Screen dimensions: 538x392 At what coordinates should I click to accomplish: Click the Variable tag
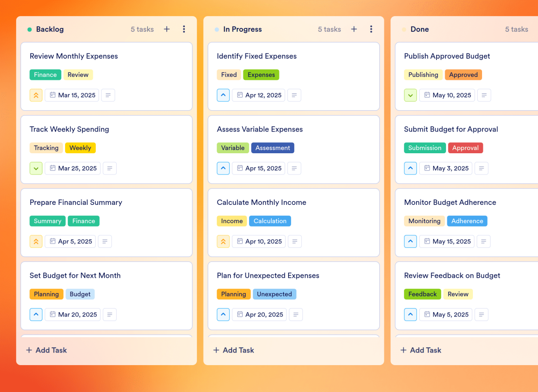tap(233, 148)
